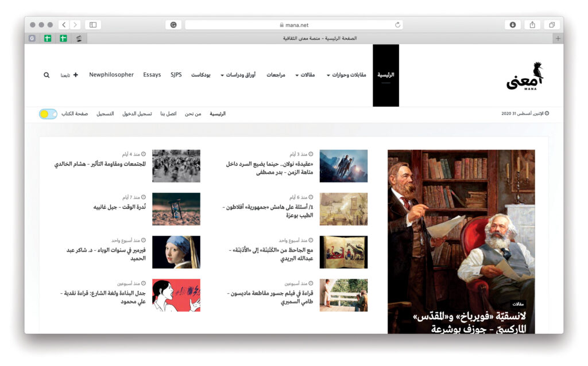588x366 pixels.
Task: Open the Safari downloads icon
Action: pyautogui.click(x=512, y=25)
